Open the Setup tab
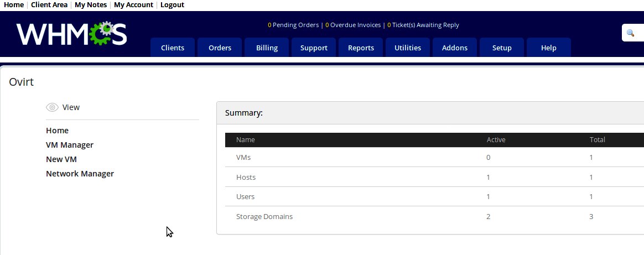The height and width of the screenshot is (255, 644). (x=502, y=48)
